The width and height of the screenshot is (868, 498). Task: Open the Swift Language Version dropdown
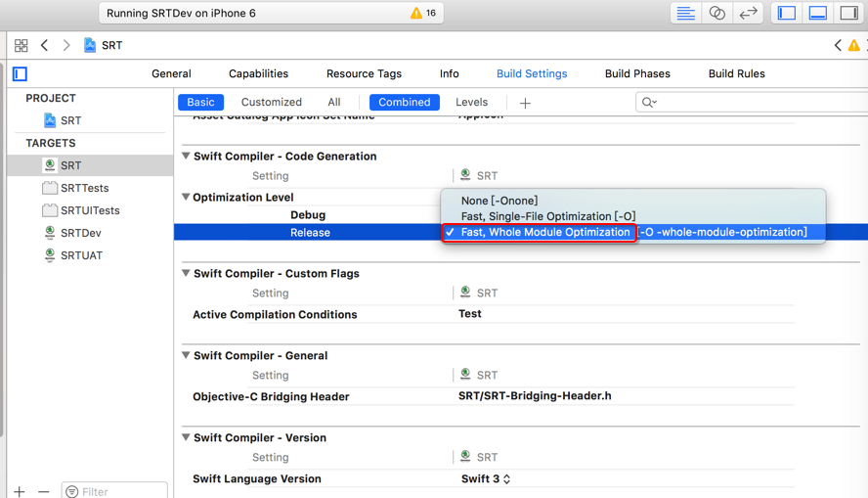(x=486, y=479)
